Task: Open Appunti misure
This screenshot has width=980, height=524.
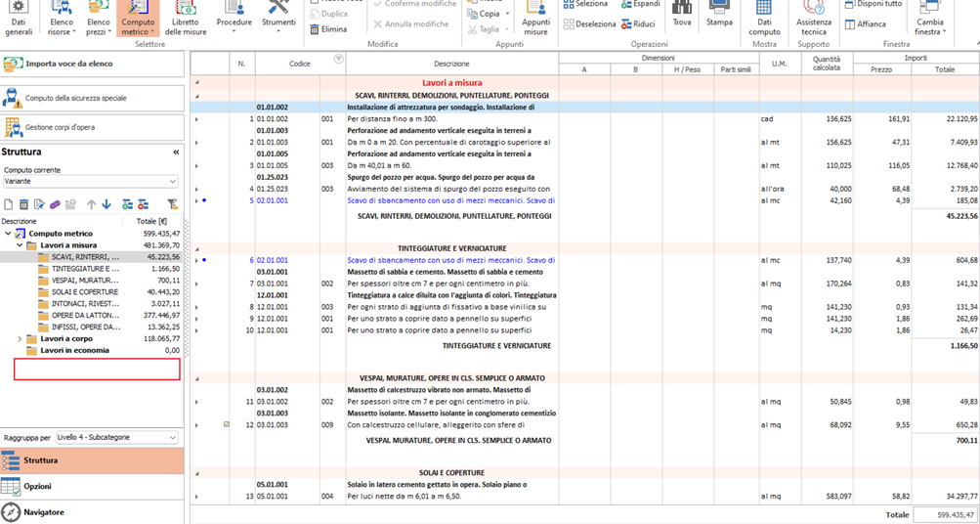Action: pos(535,19)
